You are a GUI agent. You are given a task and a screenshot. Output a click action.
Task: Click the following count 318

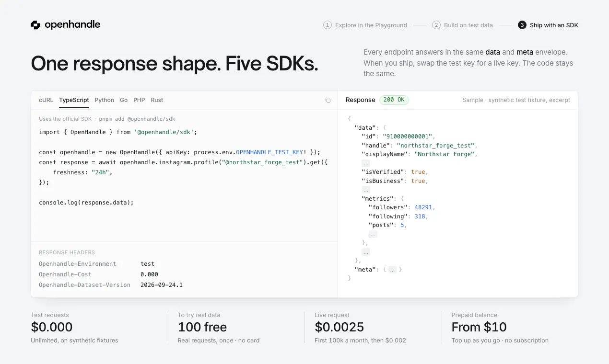[420, 216]
